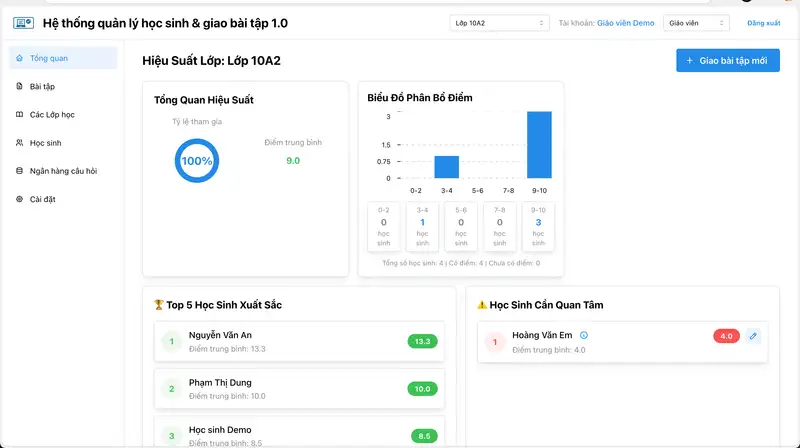Click Tổng số học sinh summary text

pos(461,263)
